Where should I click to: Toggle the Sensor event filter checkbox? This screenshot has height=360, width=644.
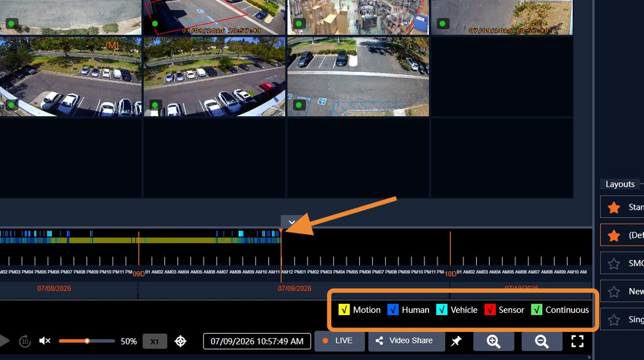[x=490, y=309]
